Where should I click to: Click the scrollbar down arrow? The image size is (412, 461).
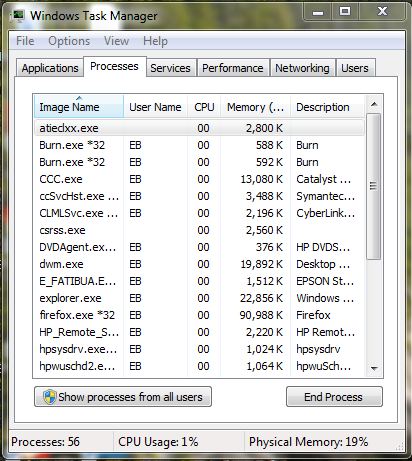pos(374,368)
